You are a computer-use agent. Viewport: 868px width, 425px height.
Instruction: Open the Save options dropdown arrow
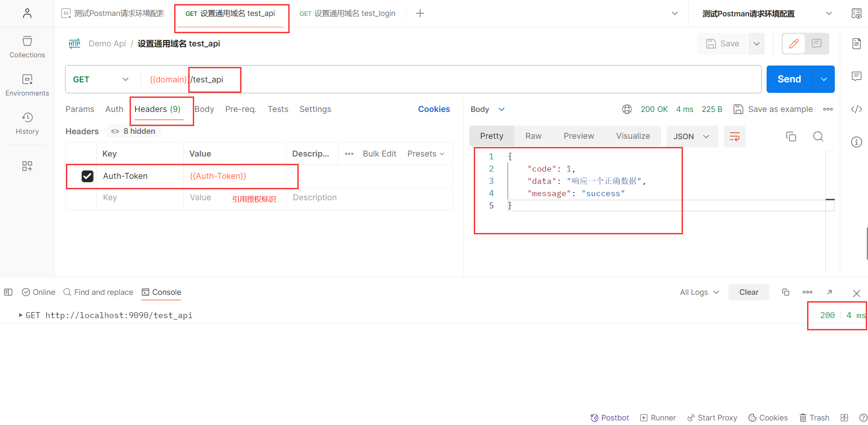point(757,44)
